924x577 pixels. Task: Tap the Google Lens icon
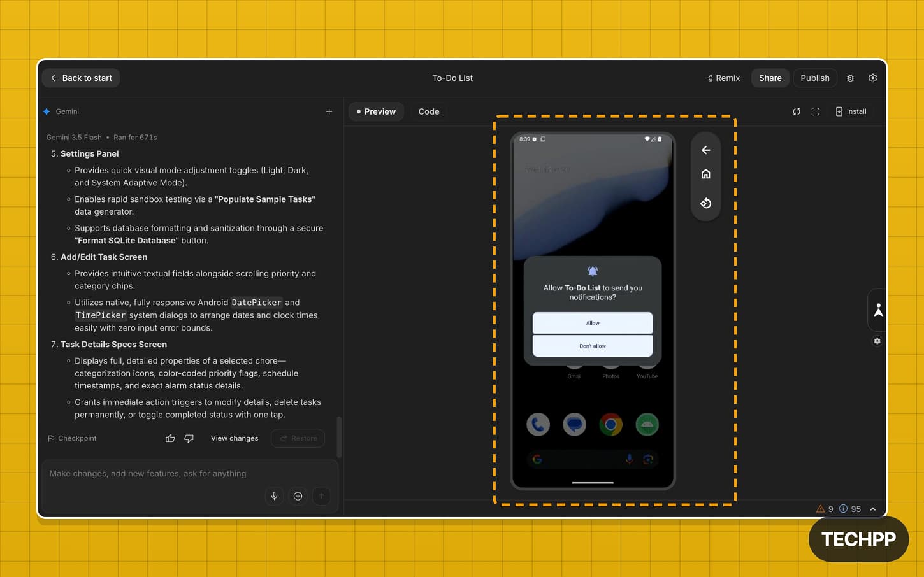(x=647, y=459)
